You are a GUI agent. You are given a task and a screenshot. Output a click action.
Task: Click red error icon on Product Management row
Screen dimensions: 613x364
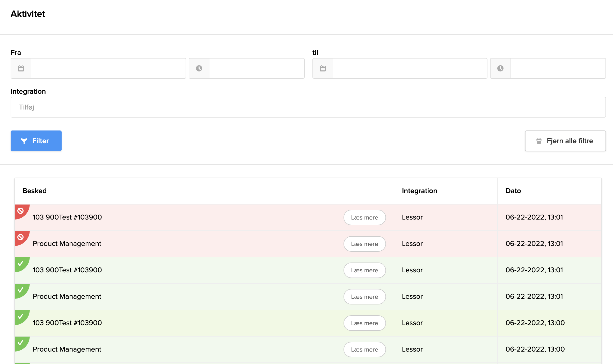pyautogui.click(x=20, y=237)
